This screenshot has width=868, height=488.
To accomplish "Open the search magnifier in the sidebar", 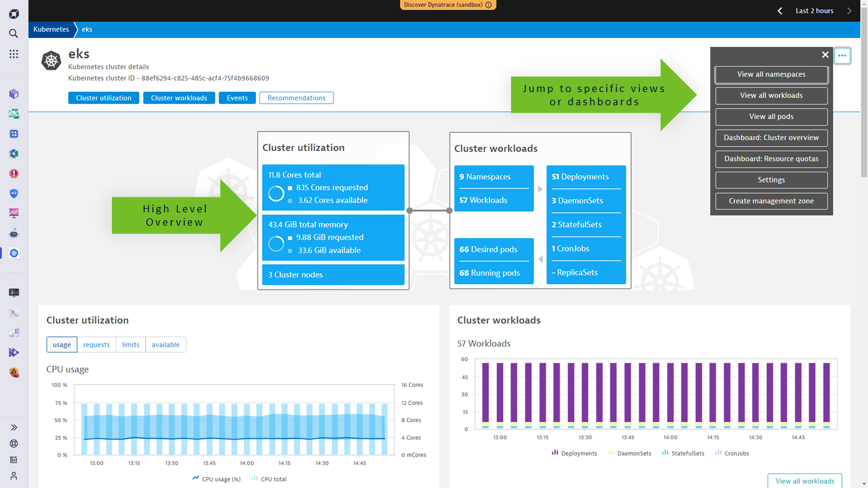I will 13,34.
